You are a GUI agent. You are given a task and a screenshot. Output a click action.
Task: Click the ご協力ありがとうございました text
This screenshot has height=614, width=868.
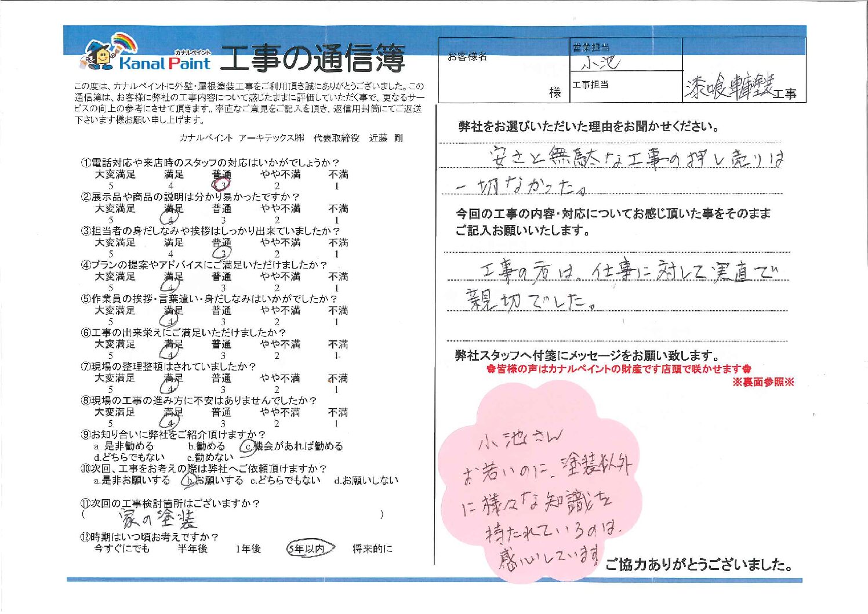(x=698, y=564)
